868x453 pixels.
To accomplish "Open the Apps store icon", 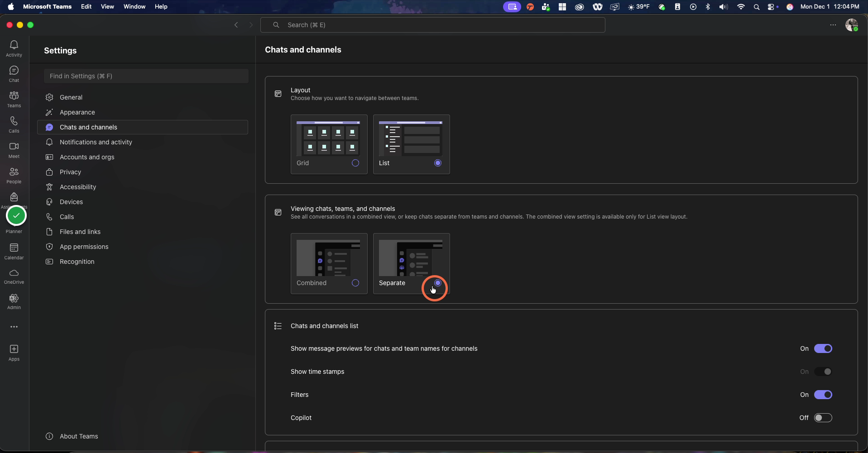I will coord(14,353).
